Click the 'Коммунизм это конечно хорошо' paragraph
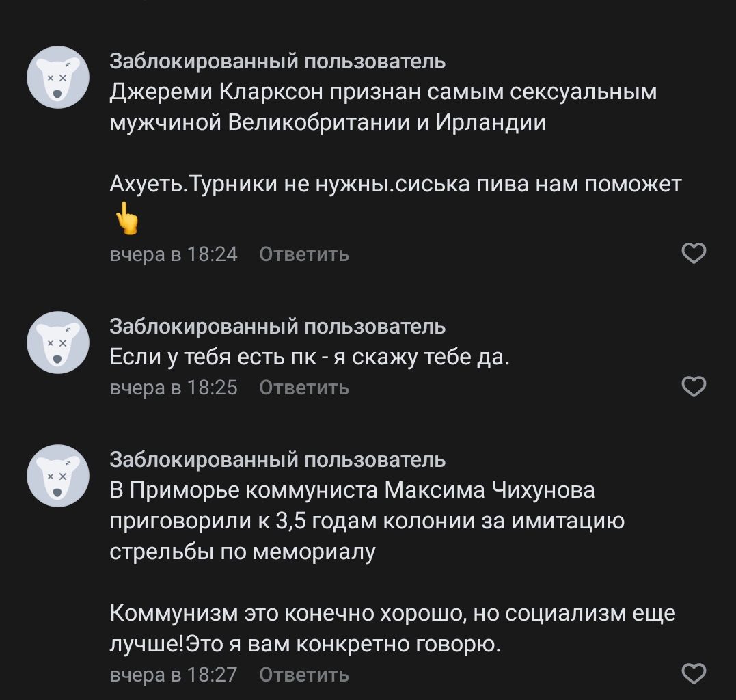This screenshot has width=736, height=700. [x=392, y=628]
